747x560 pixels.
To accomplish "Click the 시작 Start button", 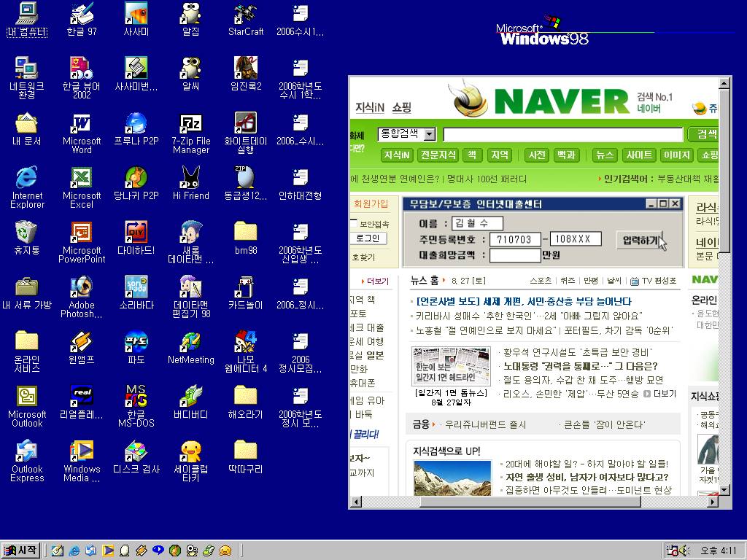I will pyautogui.click(x=20, y=551).
